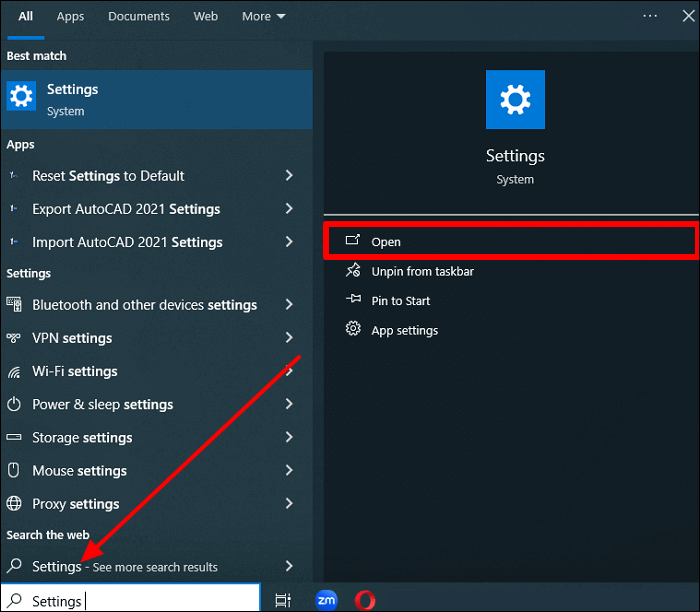Switch to the Apps tab

coord(70,17)
